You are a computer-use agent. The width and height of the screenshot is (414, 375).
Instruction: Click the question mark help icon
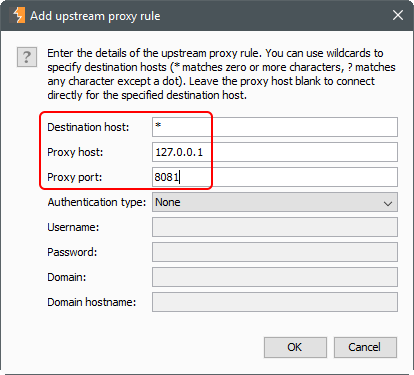pyautogui.click(x=27, y=57)
